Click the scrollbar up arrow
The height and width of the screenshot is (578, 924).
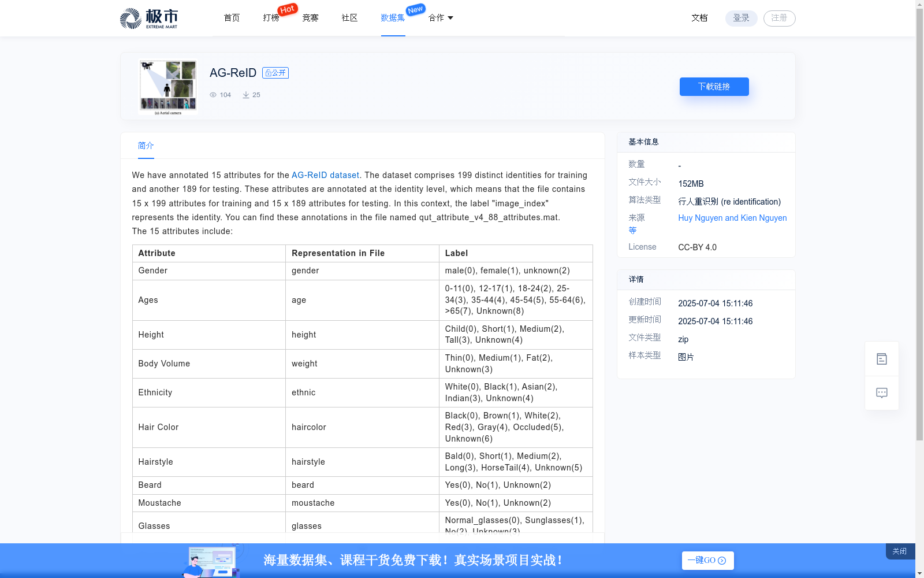[919, 4]
